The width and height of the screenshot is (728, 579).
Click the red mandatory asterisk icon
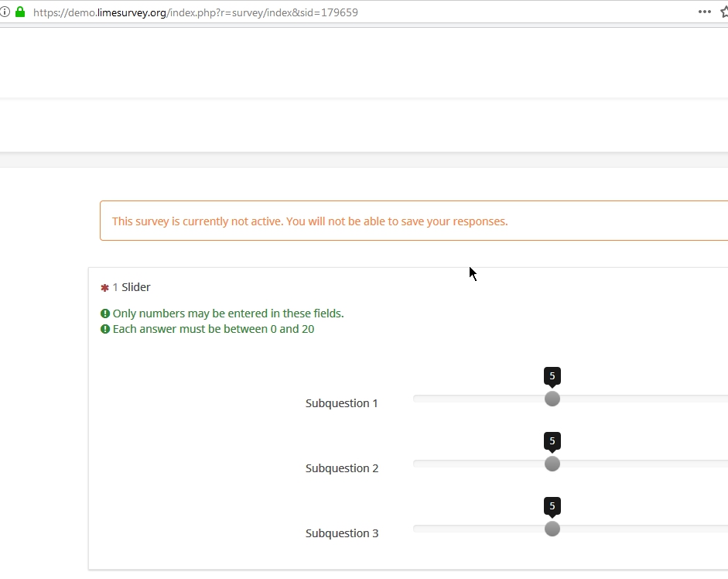click(104, 288)
